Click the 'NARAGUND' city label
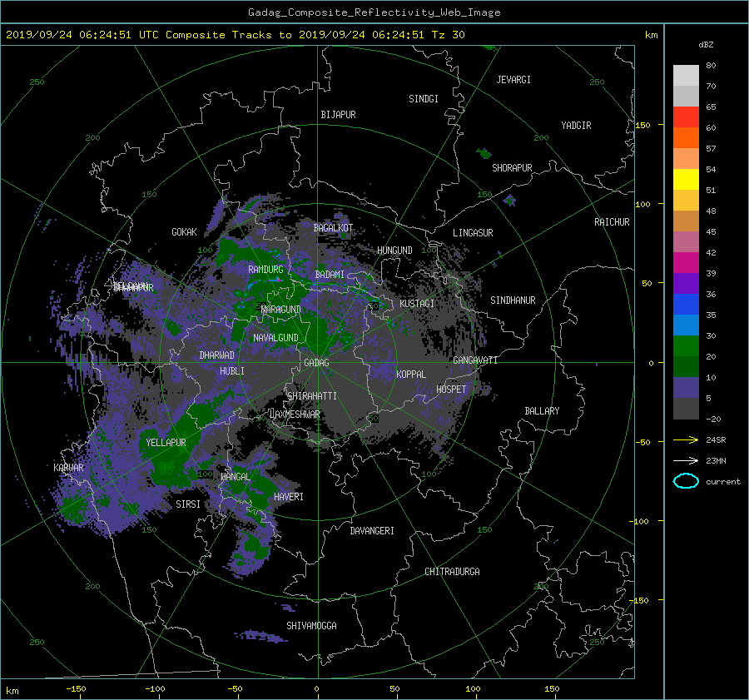 281,310
